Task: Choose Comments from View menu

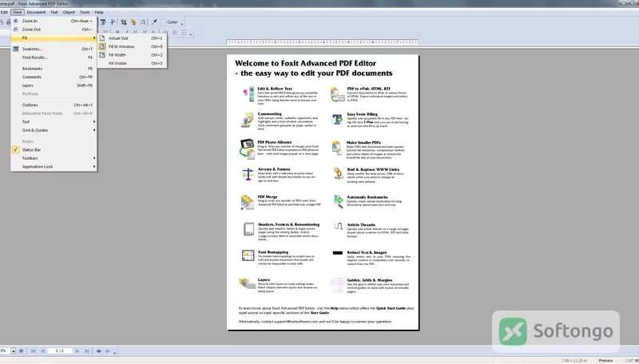Action: (x=54, y=77)
